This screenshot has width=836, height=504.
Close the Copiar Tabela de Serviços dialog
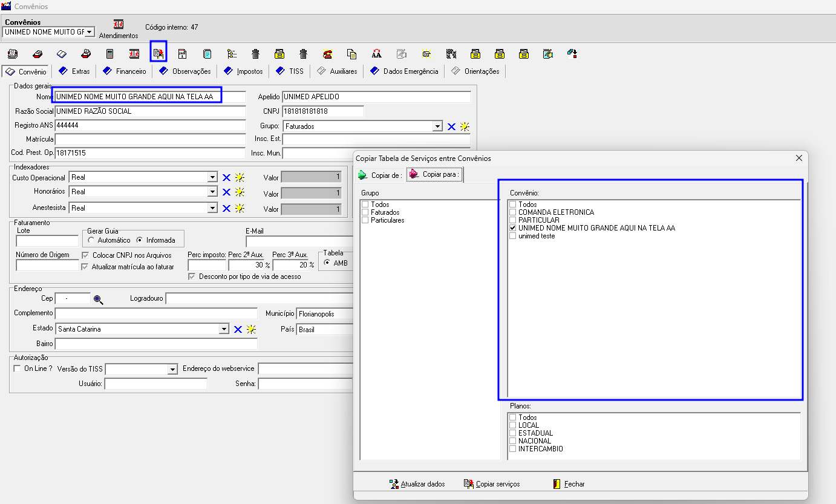799,158
